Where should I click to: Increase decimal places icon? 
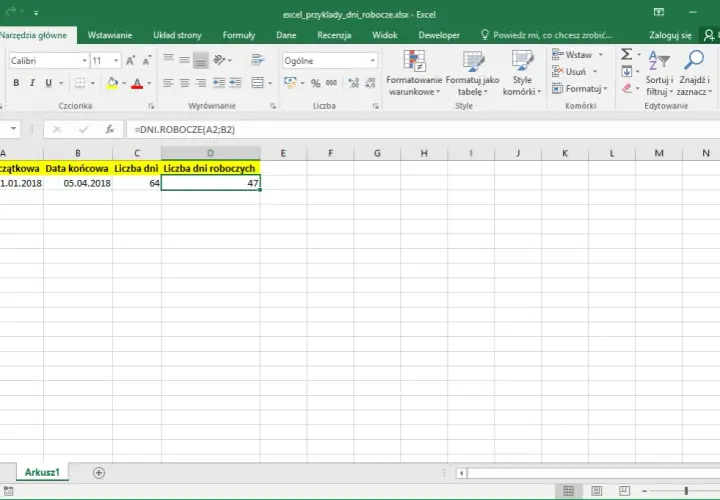(x=354, y=83)
